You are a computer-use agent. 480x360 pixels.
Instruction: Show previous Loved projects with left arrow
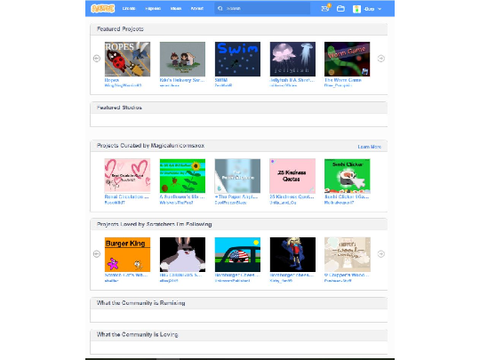tap(97, 254)
